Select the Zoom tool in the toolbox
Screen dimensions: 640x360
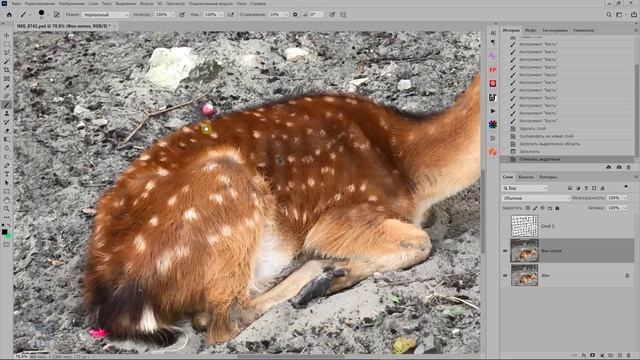pyautogui.click(x=7, y=208)
